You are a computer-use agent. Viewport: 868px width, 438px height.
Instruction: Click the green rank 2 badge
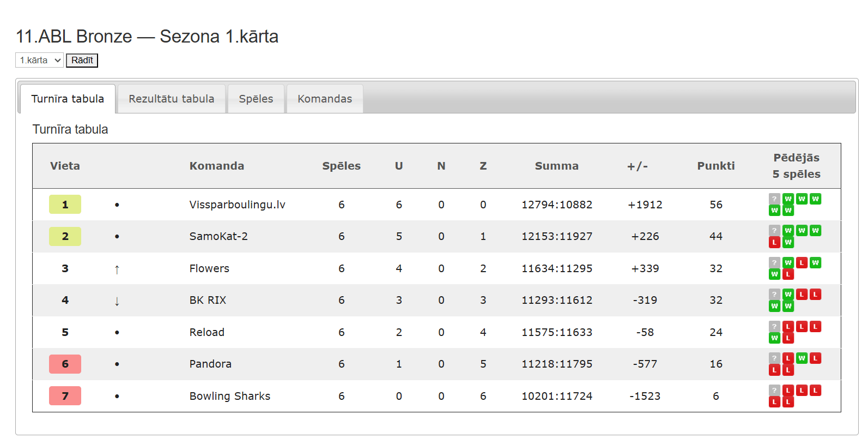click(x=65, y=236)
